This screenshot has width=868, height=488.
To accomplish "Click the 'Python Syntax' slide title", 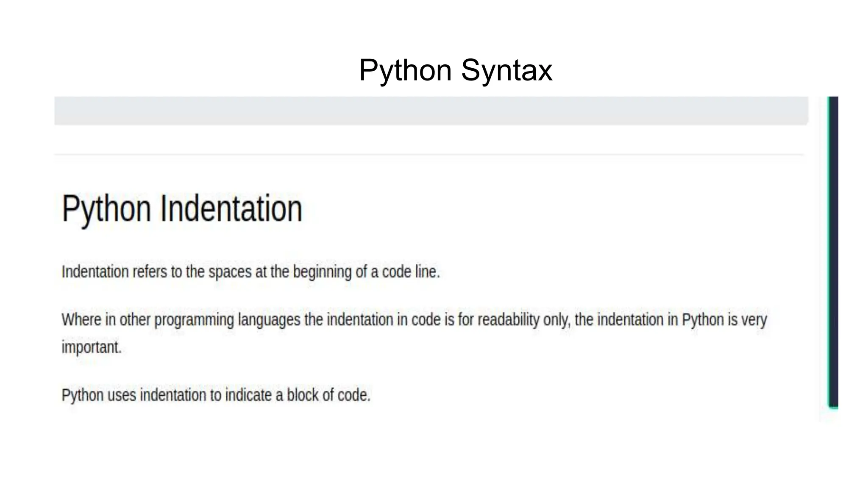I will click(x=456, y=70).
